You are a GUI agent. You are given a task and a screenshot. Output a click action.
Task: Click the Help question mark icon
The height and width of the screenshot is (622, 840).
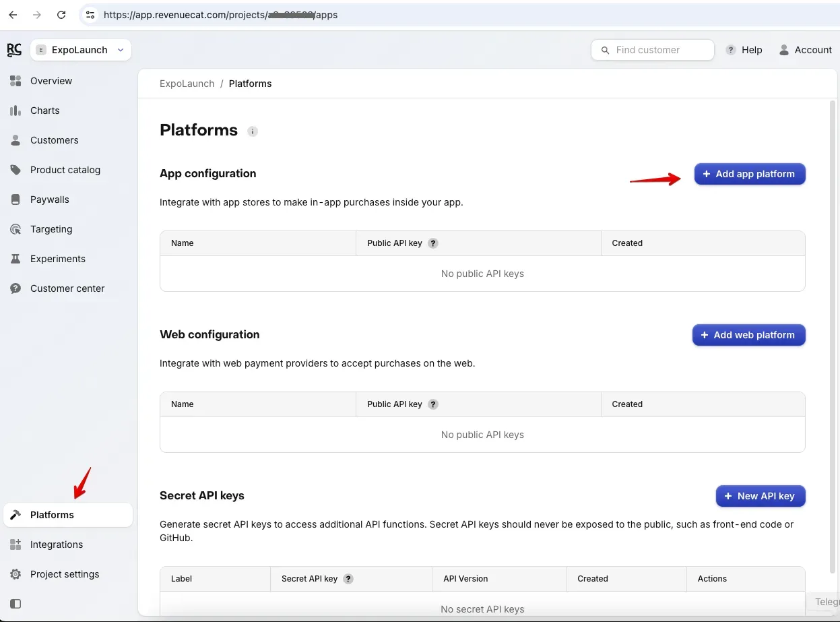[731, 50]
